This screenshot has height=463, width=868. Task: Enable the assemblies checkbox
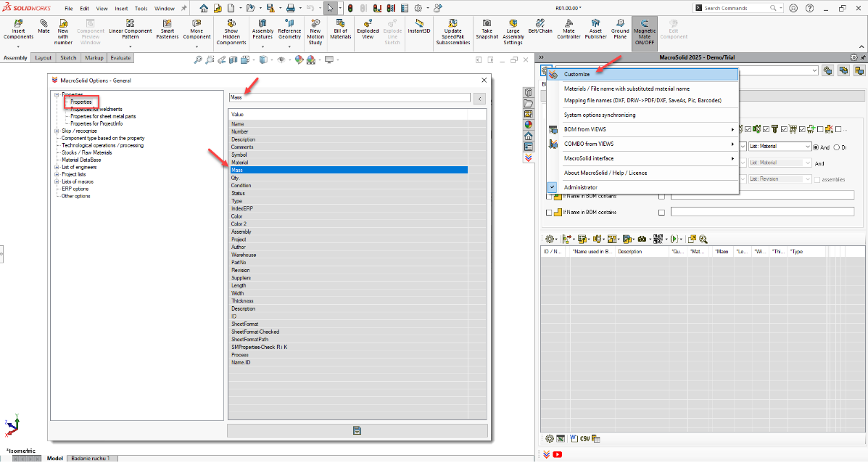[x=817, y=179]
